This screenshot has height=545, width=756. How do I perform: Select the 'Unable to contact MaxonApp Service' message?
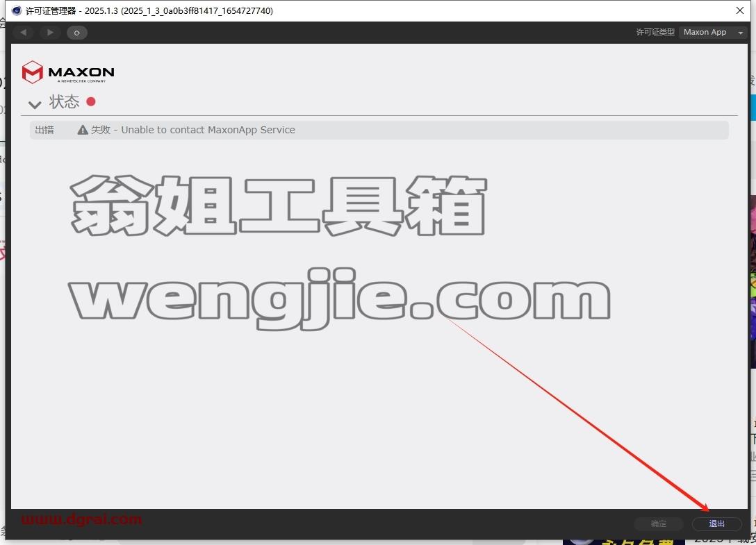point(208,130)
